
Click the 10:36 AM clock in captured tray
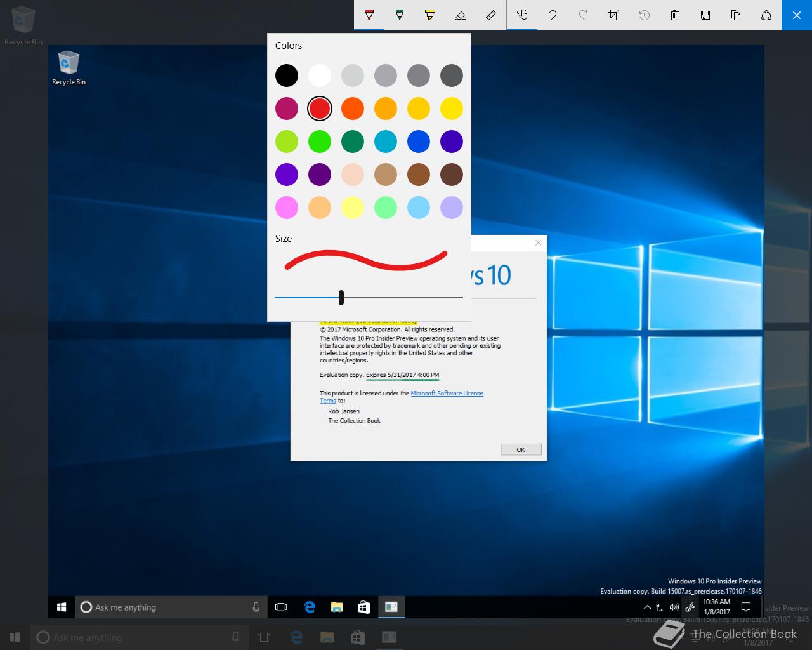[717, 607]
